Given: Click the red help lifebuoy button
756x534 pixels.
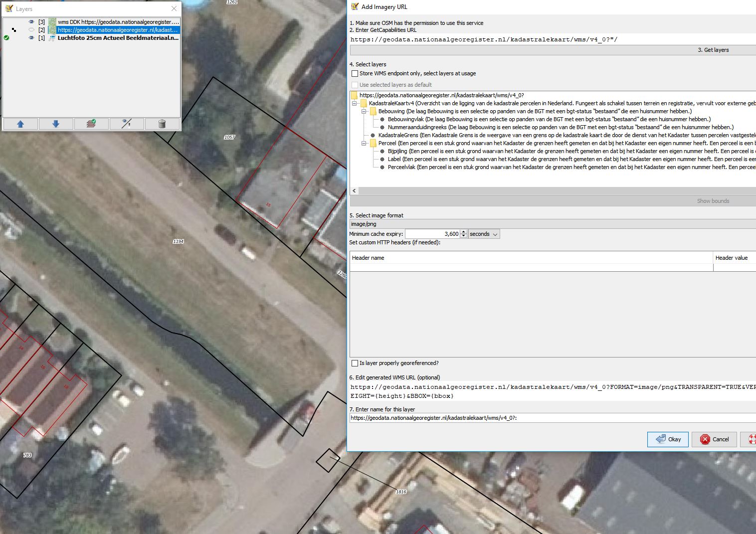Looking at the screenshot, I should [x=749, y=439].
